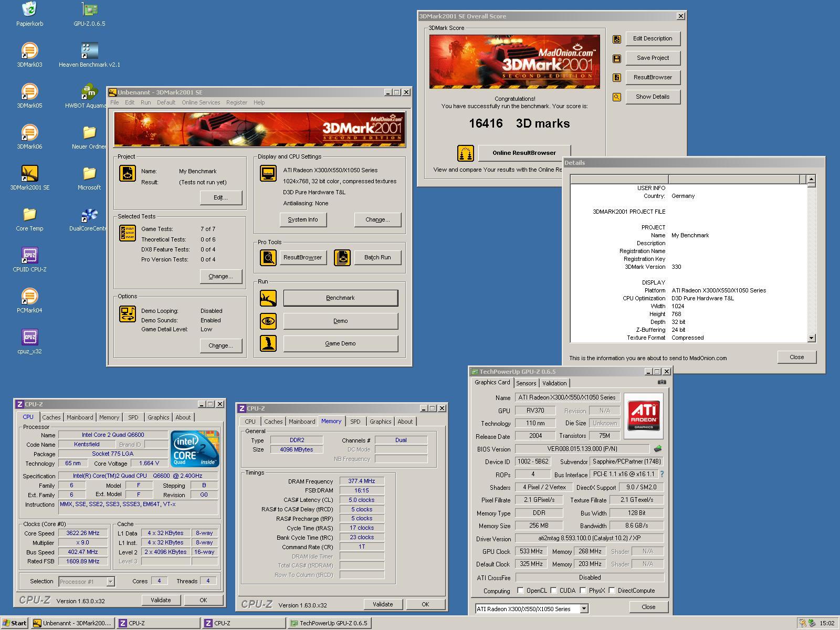Toggle the PhysX checkbox in GPU-Z
This screenshot has width=840, height=630.
pos(583,590)
